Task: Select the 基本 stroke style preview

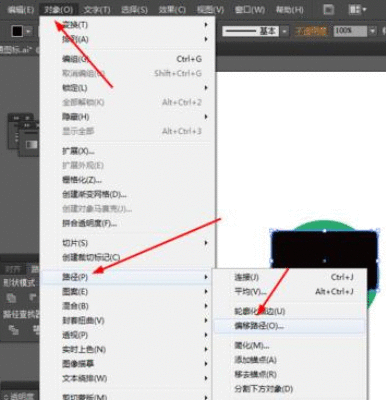Action: point(250,31)
